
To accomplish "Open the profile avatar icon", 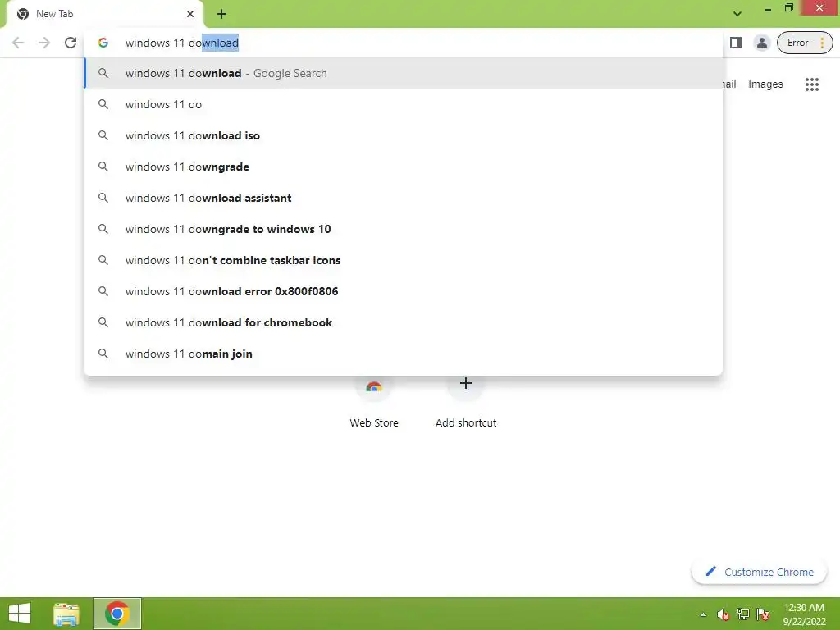I will tap(761, 43).
